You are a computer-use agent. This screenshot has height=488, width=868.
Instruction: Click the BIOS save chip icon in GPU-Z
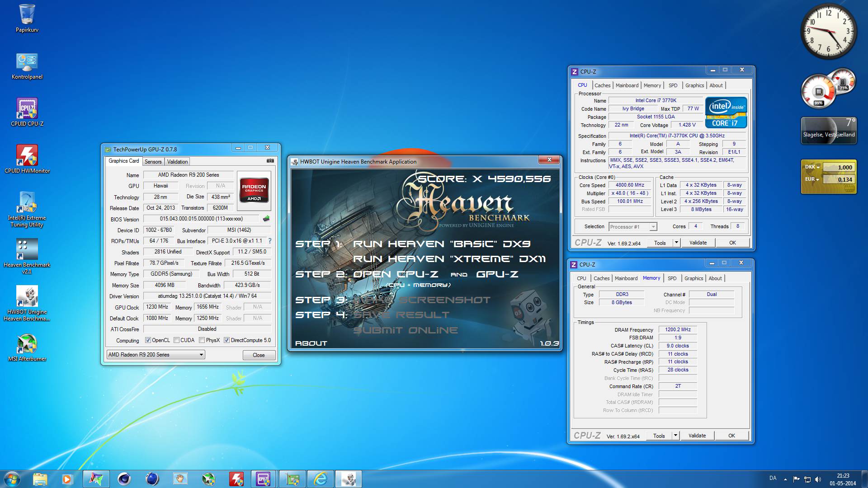pyautogui.click(x=266, y=219)
